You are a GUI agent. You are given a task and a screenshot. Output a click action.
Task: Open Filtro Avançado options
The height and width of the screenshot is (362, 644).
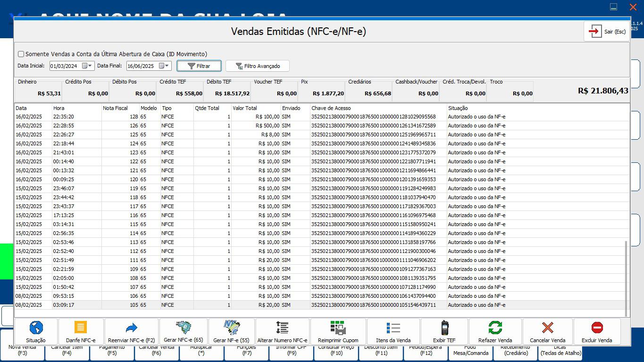[x=257, y=66]
